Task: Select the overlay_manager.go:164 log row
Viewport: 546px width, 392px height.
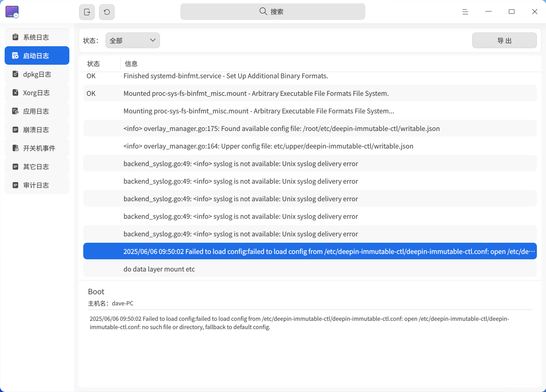Action: tap(310, 146)
